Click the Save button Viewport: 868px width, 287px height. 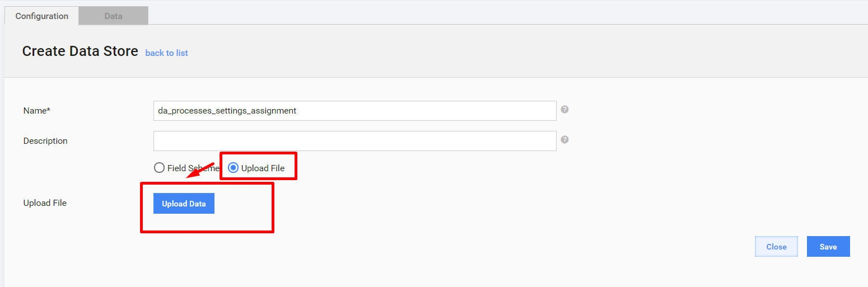[828, 247]
